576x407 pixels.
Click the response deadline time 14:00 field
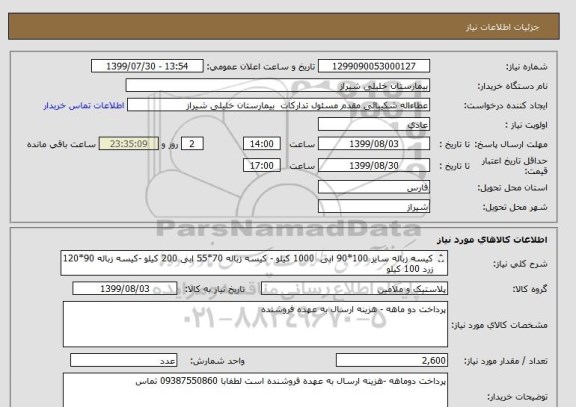click(x=262, y=144)
